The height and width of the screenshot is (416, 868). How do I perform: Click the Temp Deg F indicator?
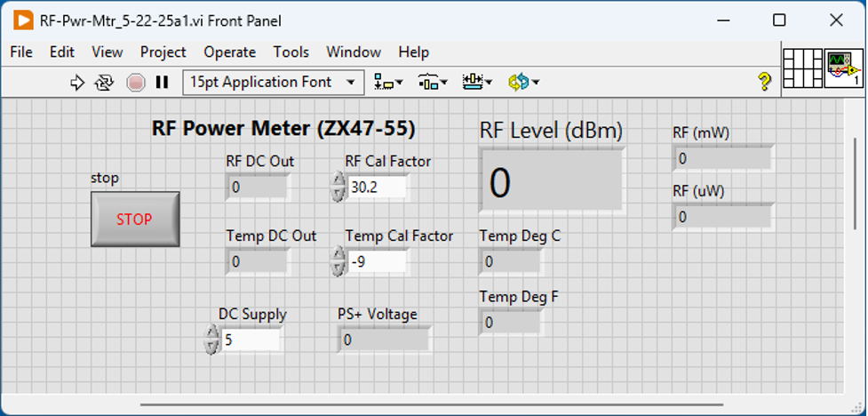tap(511, 323)
